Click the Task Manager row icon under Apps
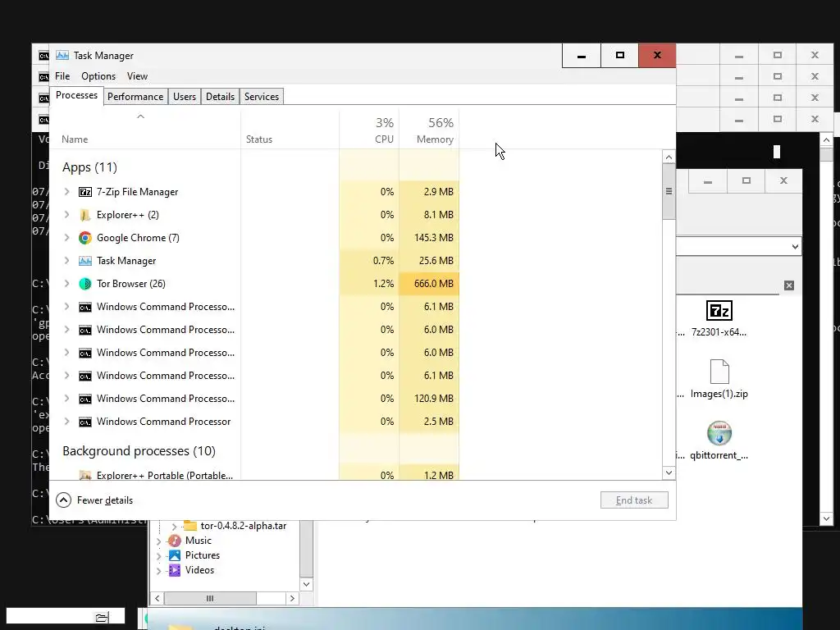The image size is (840, 630). [85, 261]
